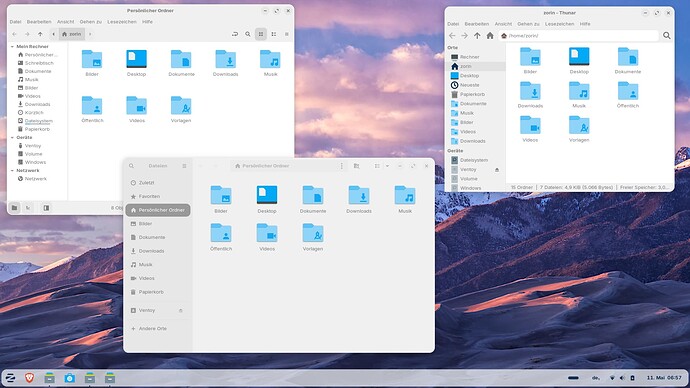The image size is (690, 388).
Task: Click the home icon in the Thunar toolbar
Action: click(490, 36)
